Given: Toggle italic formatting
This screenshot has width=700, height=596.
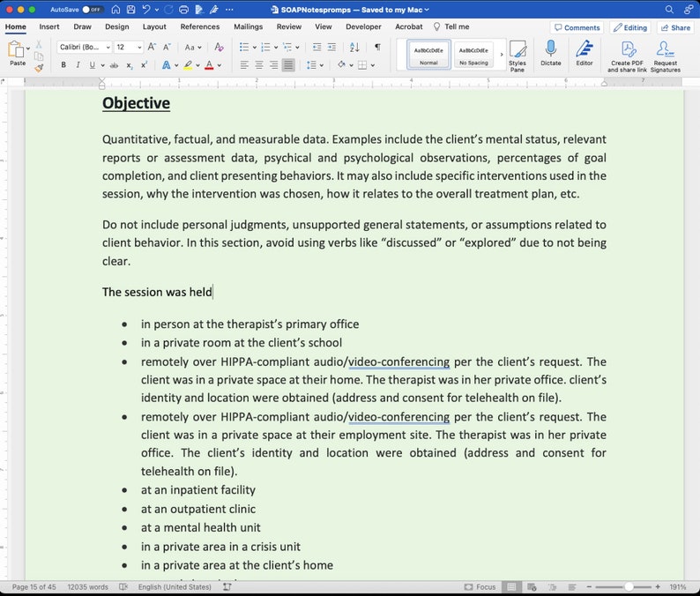Looking at the screenshot, I should pos(78,65).
